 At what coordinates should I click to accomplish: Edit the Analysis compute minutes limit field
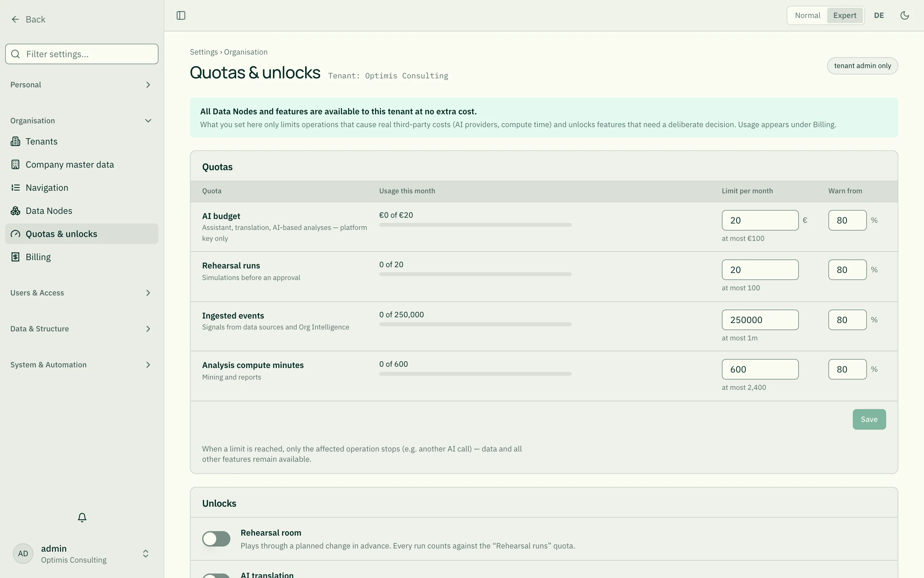pyautogui.click(x=760, y=369)
